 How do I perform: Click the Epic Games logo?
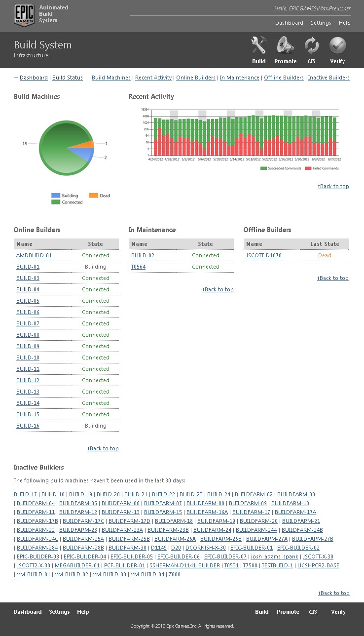coord(24,15)
